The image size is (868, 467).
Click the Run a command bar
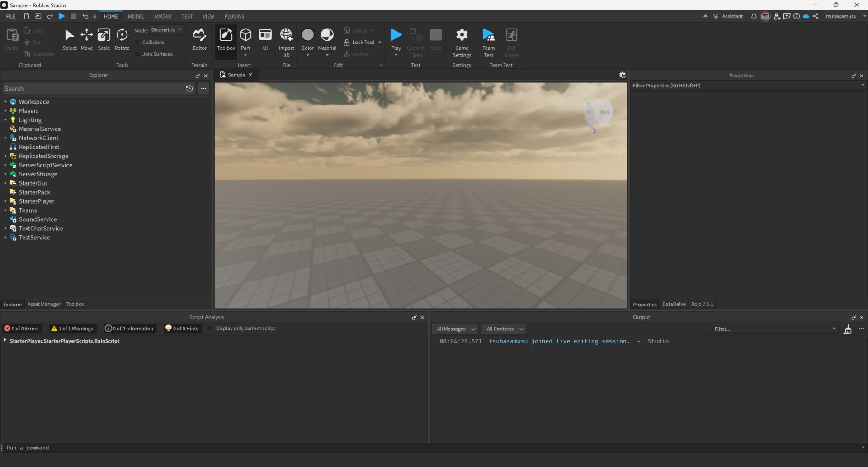[432, 448]
